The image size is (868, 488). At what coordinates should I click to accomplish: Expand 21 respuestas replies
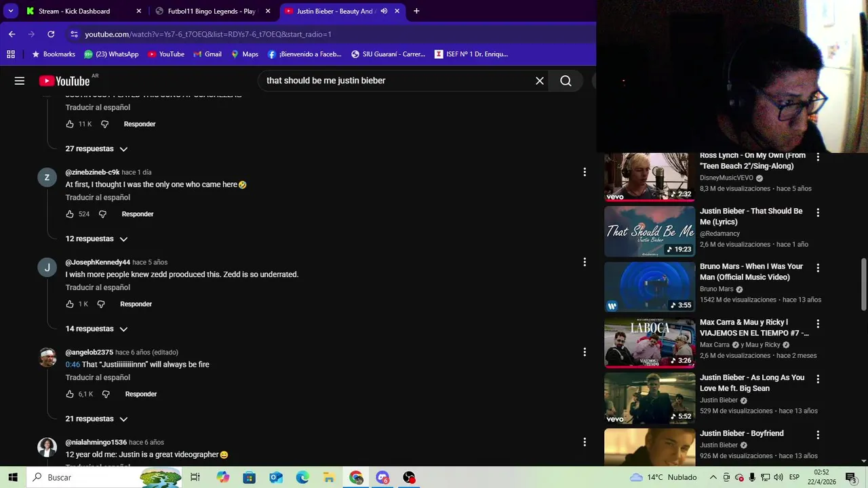[96, 419]
